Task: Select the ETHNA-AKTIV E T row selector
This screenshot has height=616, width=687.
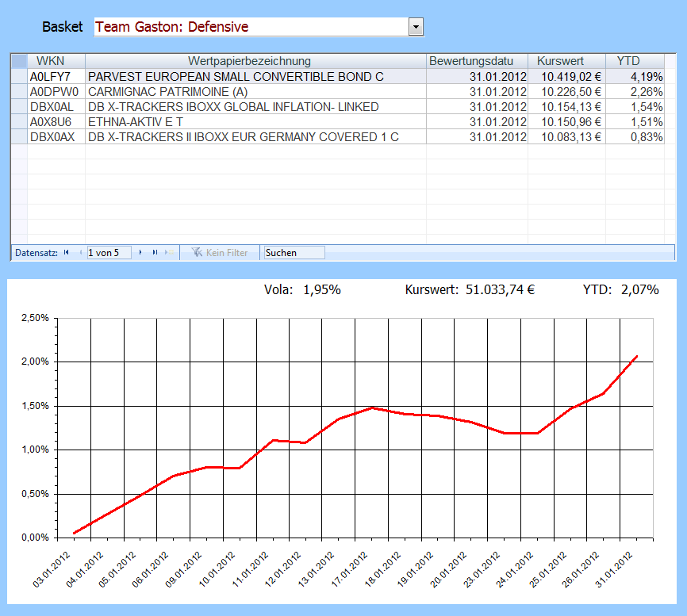Action: click(19, 122)
